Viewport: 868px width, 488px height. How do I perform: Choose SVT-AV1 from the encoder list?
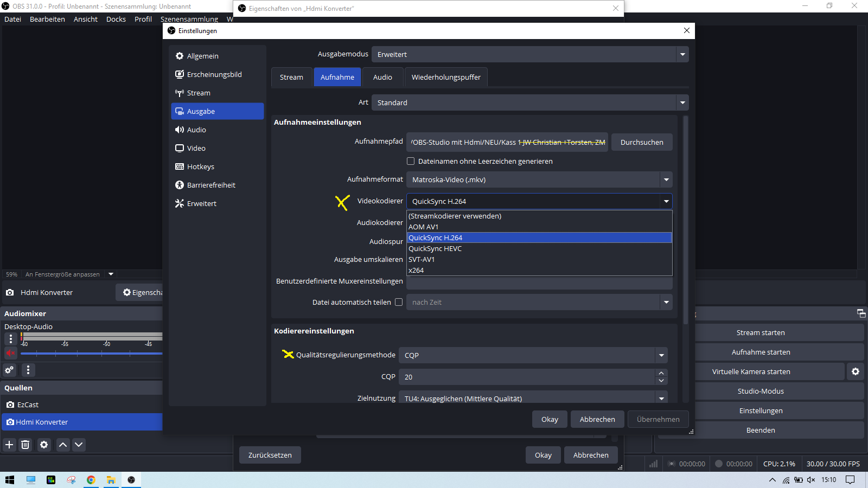click(539, 259)
